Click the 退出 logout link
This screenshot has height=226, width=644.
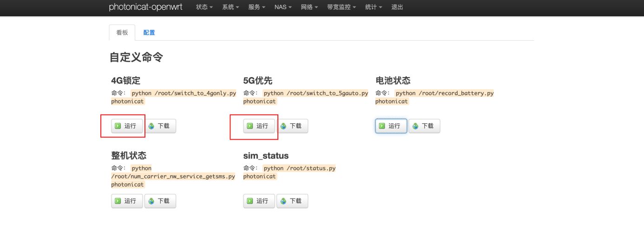tap(397, 7)
